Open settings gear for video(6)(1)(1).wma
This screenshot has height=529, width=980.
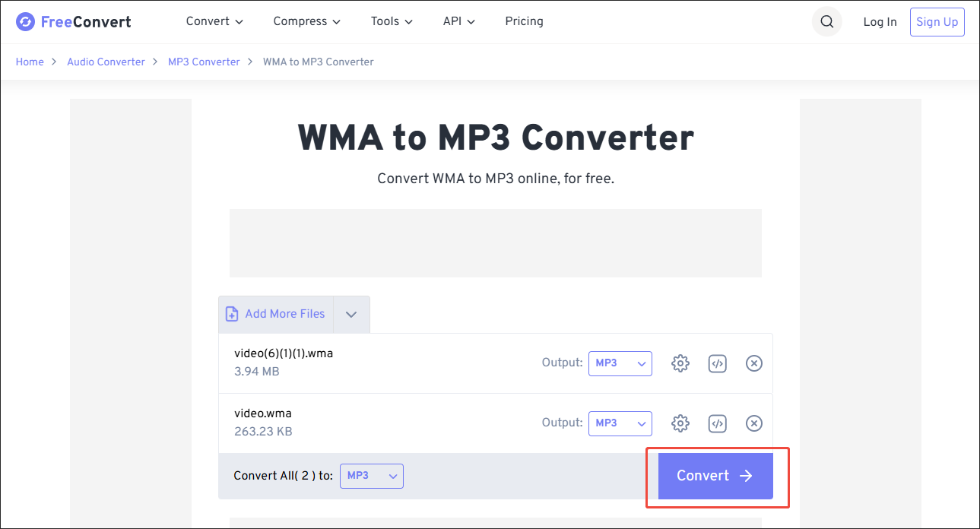coord(680,363)
